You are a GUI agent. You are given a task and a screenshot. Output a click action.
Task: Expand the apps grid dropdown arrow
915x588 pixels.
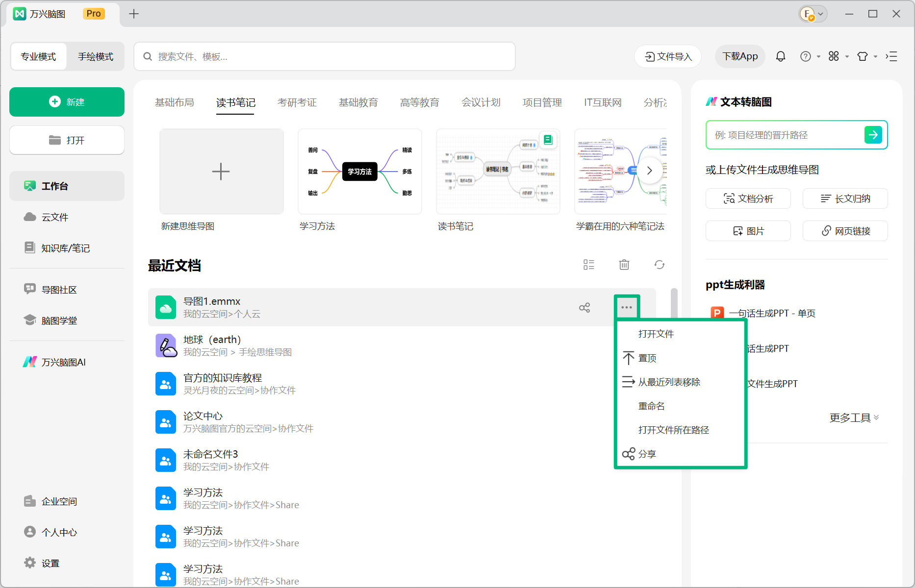[847, 57]
